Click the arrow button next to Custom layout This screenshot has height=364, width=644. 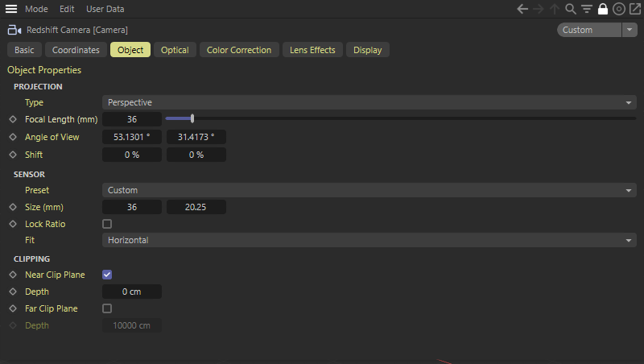[630, 30]
